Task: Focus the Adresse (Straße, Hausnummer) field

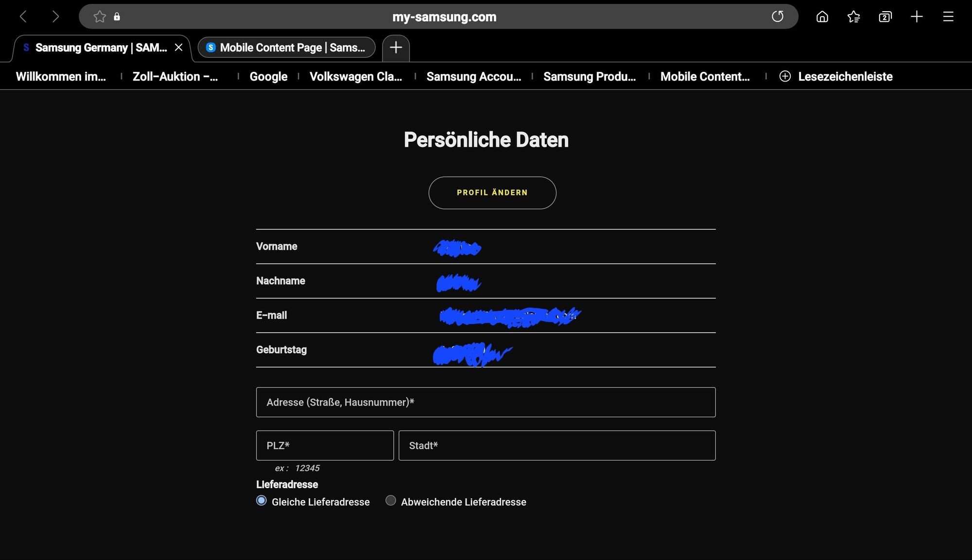Action: 486,402
